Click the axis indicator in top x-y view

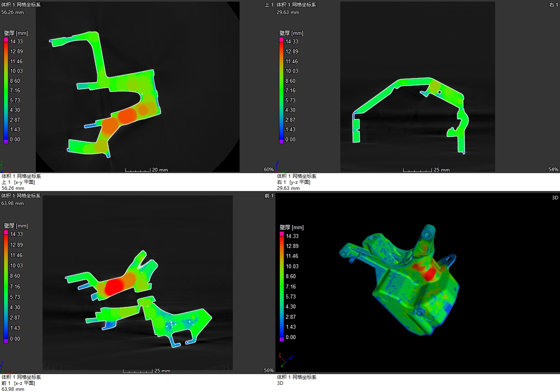[3, 167]
